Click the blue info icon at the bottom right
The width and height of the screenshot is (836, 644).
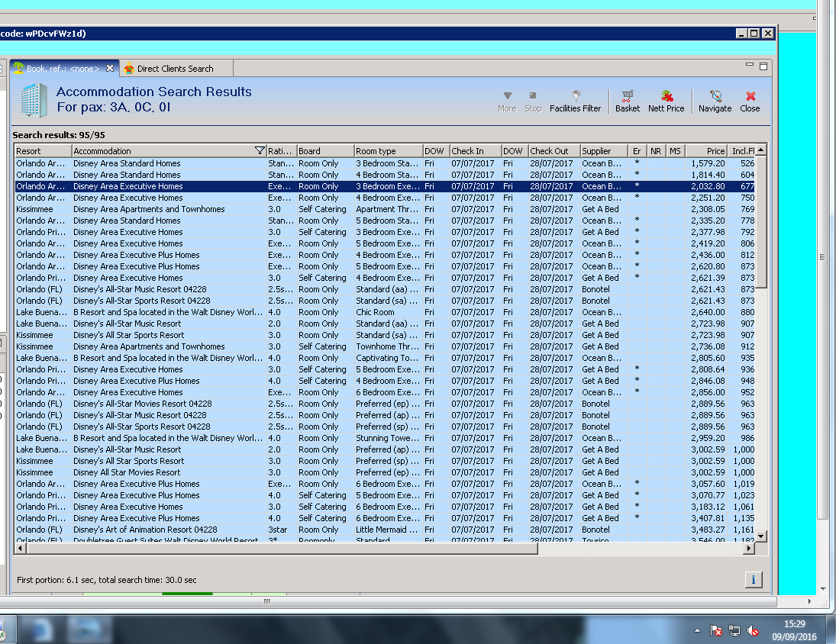click(x=754, y=580)
